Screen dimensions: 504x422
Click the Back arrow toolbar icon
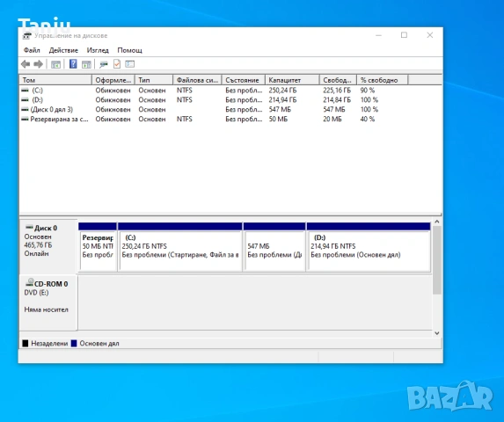pyautogui.click(x=26, y=64)
